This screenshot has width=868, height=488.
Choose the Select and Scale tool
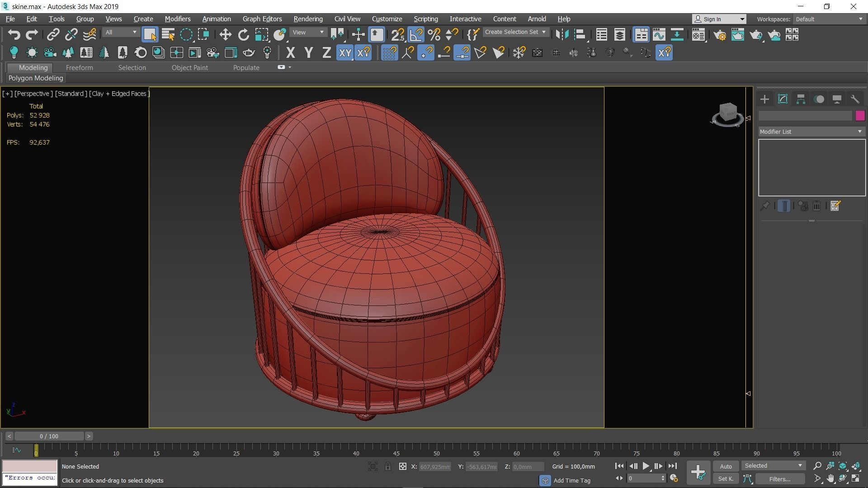261,35
